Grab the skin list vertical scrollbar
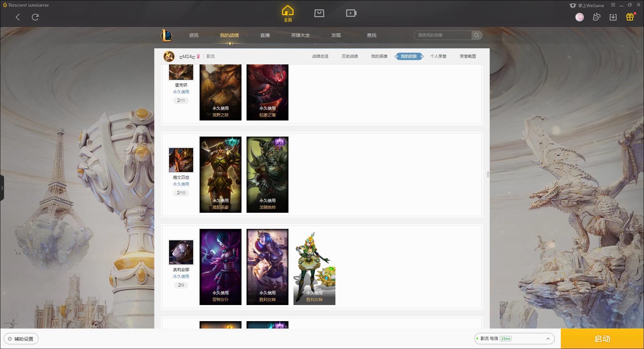 point(488,174)
